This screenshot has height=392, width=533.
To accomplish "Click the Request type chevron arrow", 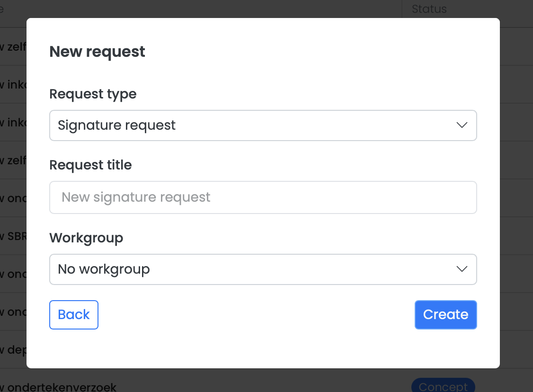I will pos(462,125).
